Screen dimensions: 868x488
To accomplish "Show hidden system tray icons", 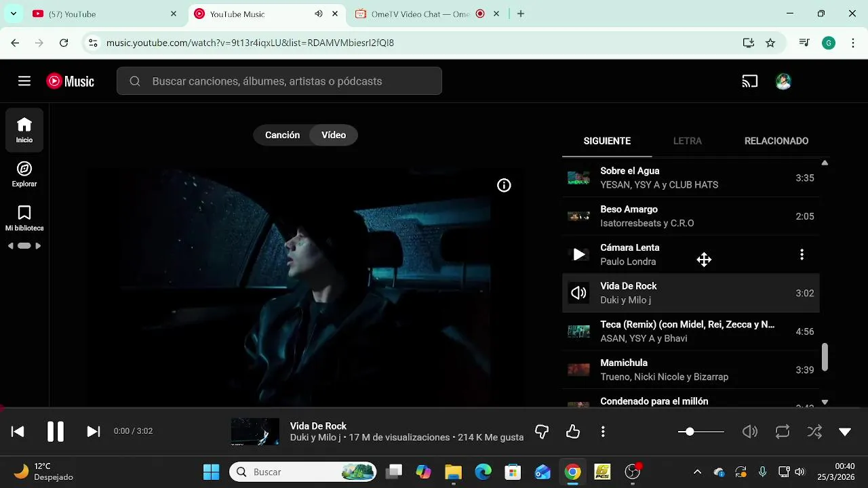I will 697,472.
